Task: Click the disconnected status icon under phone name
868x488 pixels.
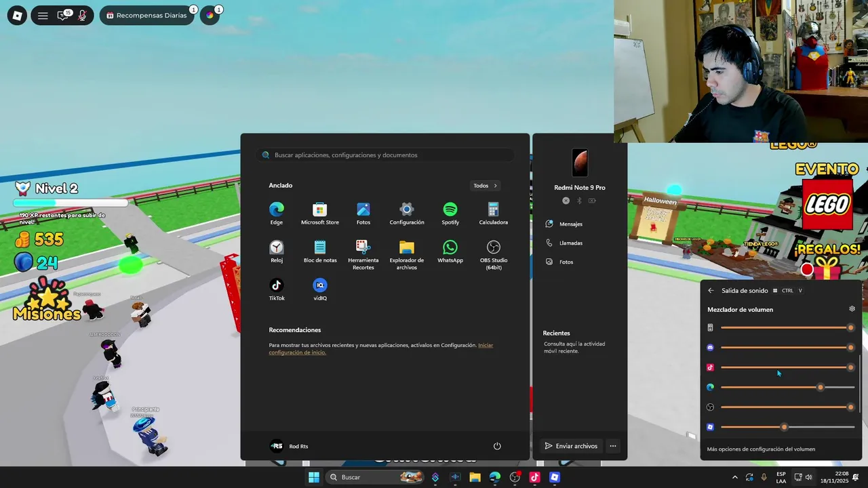Action: (x=566, y=201)
